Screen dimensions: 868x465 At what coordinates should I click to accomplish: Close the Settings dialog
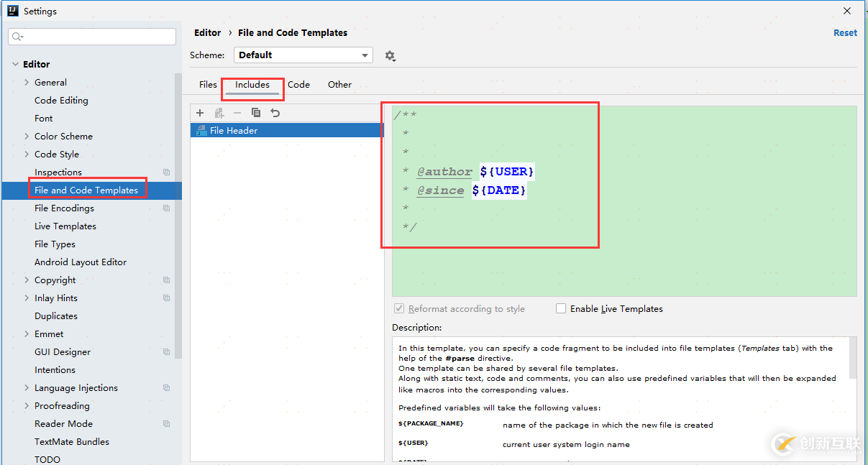point(848,11)
